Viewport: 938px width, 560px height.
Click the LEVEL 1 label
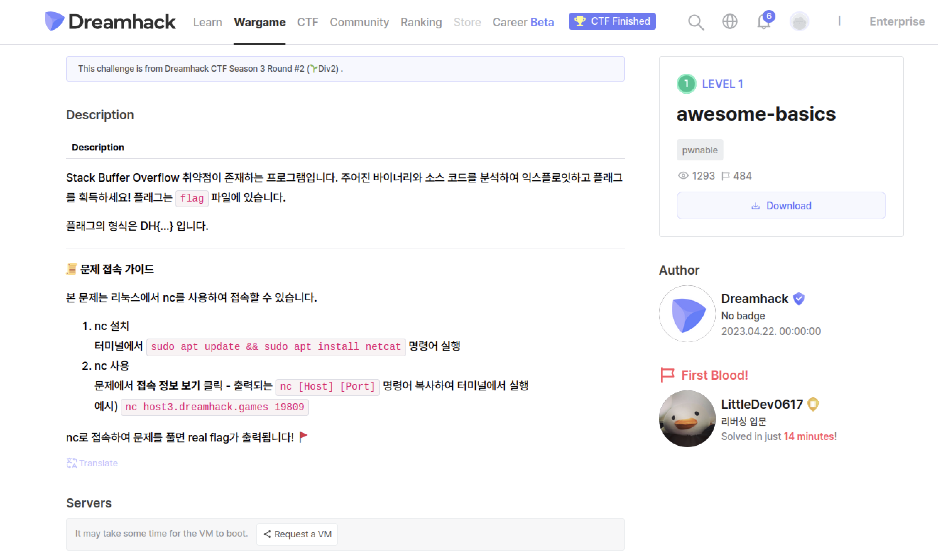pyautogui.click(x=722, y=84)
